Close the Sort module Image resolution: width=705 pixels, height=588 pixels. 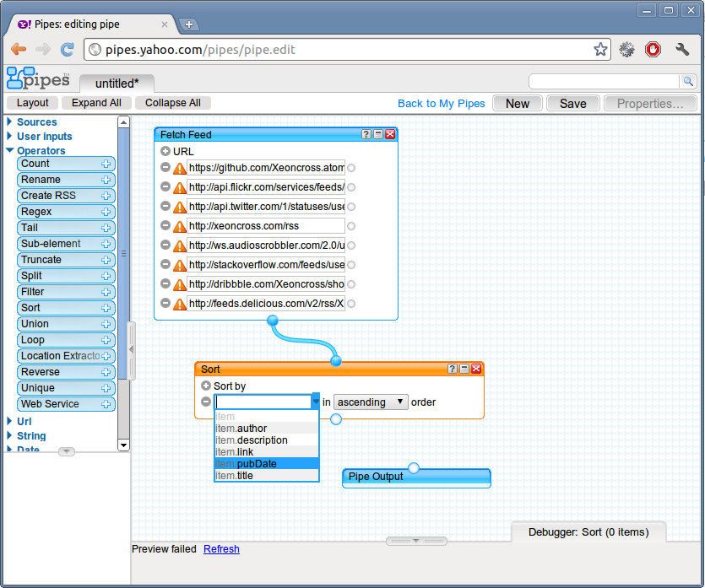(476, 369)
